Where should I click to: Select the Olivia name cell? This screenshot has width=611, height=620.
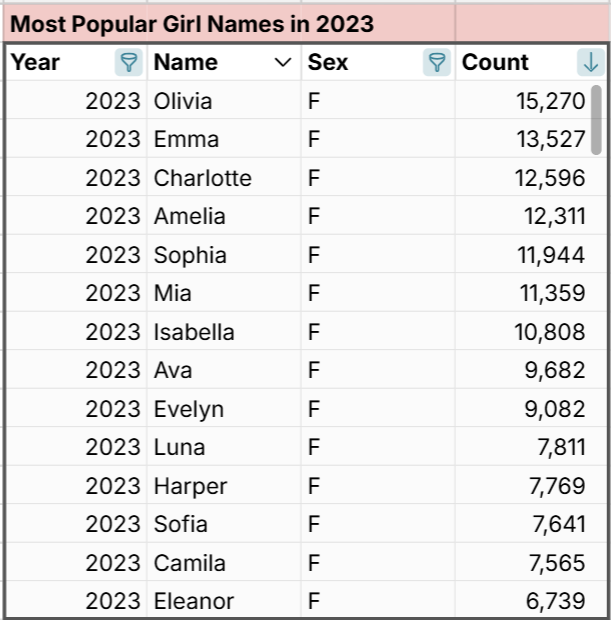[x=183, y=101]
